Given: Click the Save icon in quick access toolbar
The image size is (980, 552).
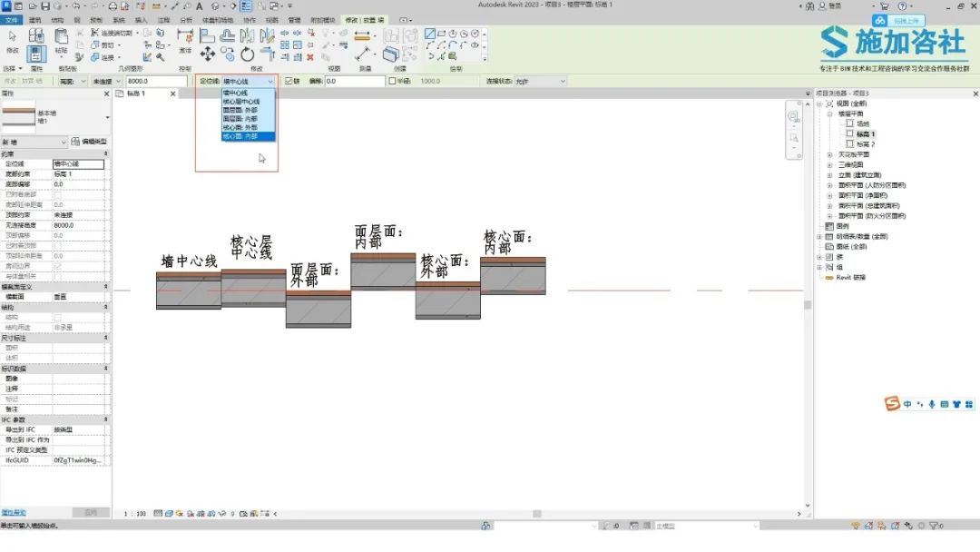Looking at the screenshot, I should pos(45,5).
